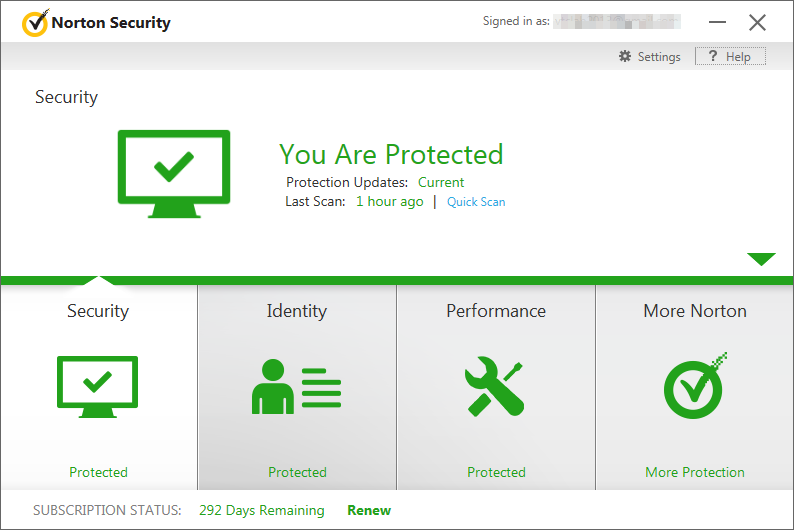Click the Performance wrench and screwdriver icon

495,387
